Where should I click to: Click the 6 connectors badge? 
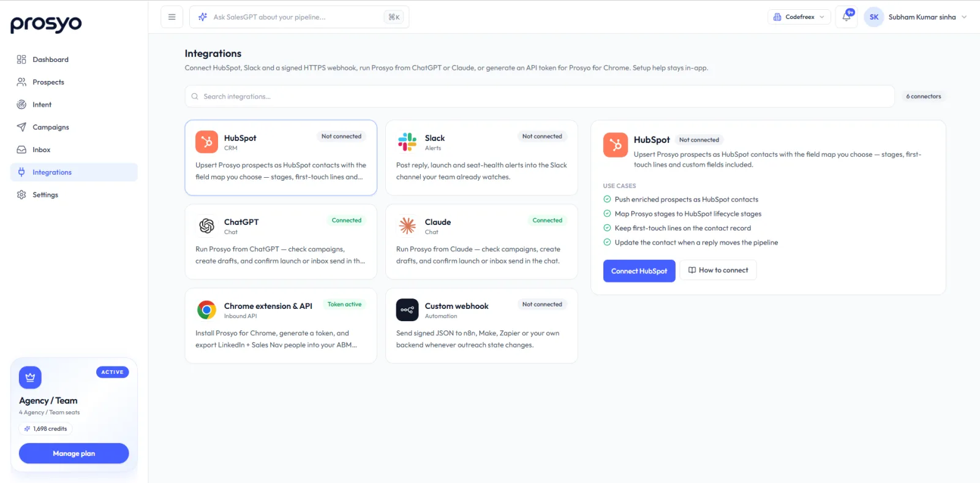(x=924, y=96)
